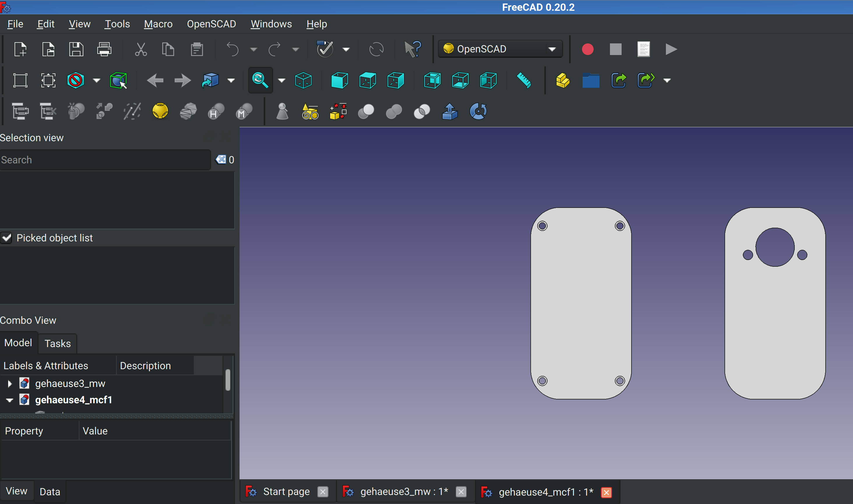Toggle the Picked object list checkbox
This screenshot has height=504, width=853.
click(6, 238)
